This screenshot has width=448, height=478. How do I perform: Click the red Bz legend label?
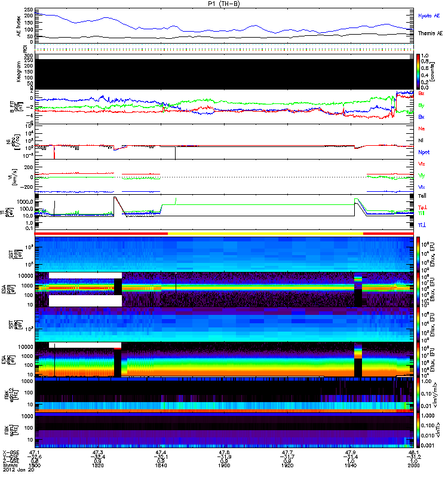click(421, 94)
